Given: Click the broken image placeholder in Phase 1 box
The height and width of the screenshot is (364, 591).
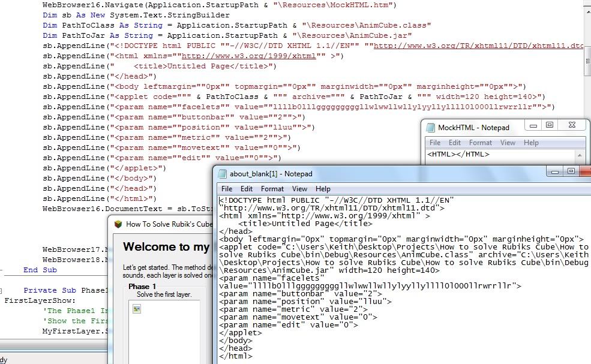Looking at the screenshot, I should coord(136,308).
